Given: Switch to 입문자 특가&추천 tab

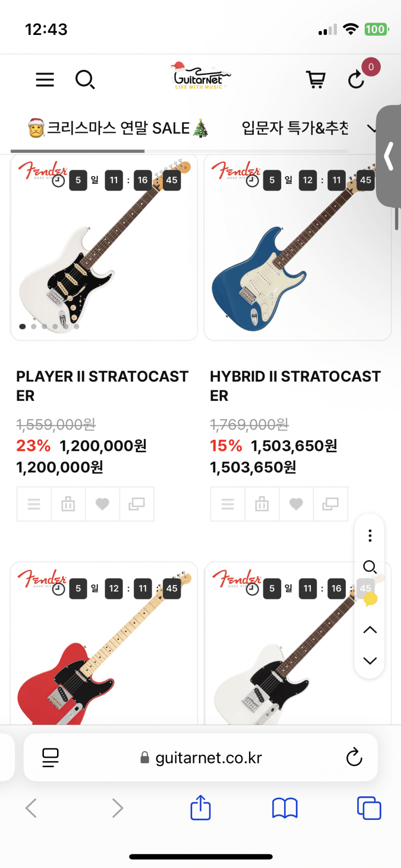Looking at the screenshot, I should (x=295, y=128).
